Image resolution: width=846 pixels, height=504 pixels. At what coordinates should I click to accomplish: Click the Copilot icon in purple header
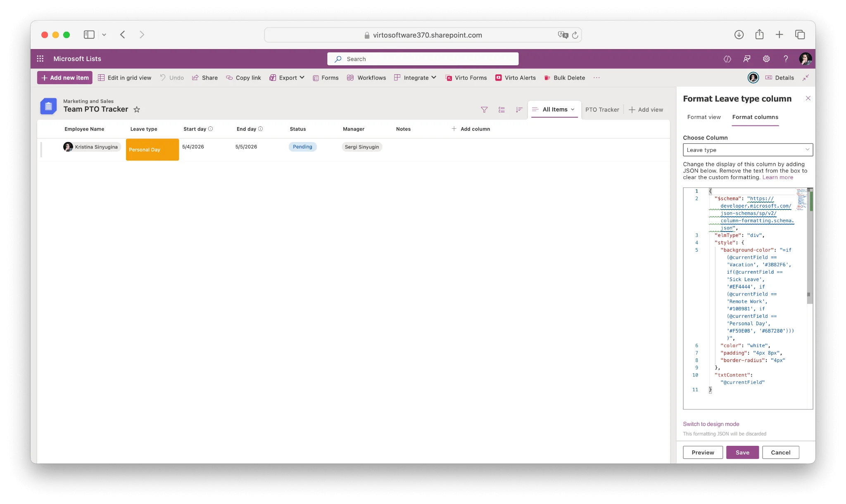pyautogui.click(x=727, y=59)
